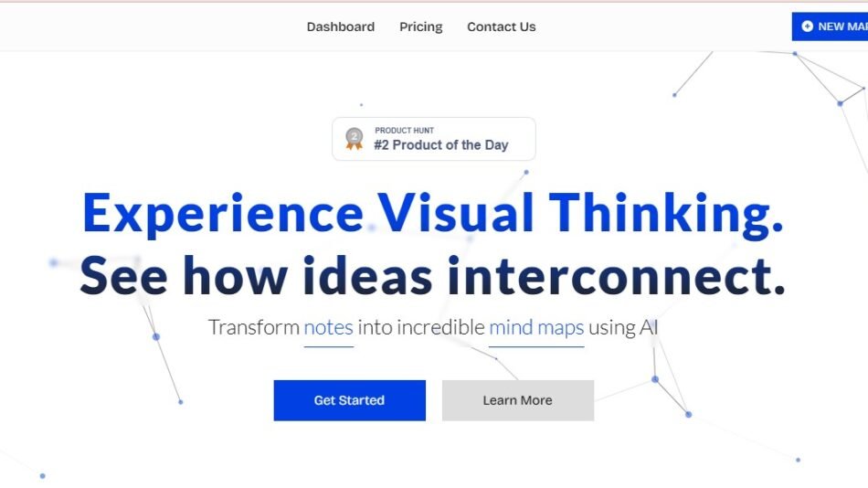Click the Product Hunt silver medal icon
Screen dimensions: 868x488
tap(354, 139)
